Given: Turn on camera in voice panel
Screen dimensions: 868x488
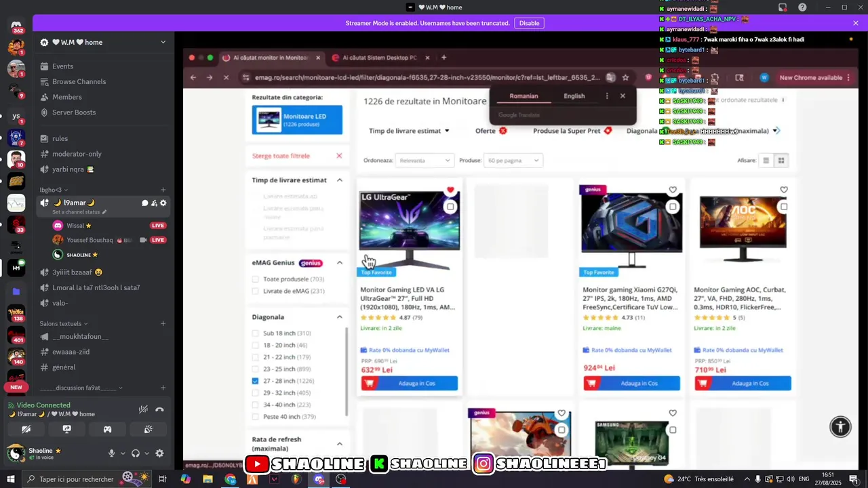Looking at the screenshot, I should coord(26,429).
